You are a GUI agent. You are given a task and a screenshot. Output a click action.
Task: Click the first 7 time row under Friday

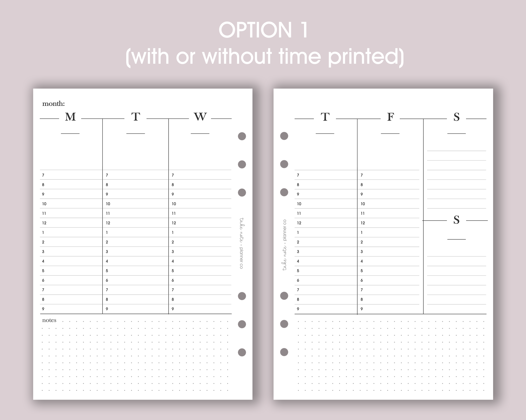pyautogui.click(x=388, y=175)
